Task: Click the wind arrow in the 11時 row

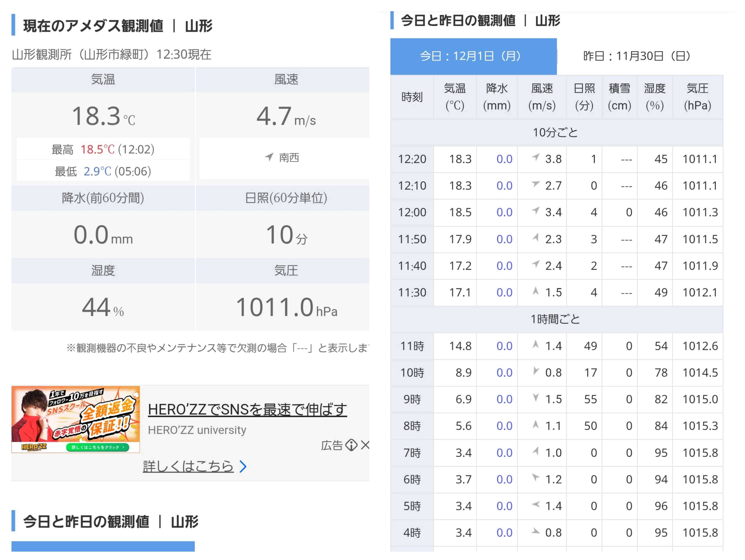Action: click(536, 344)
